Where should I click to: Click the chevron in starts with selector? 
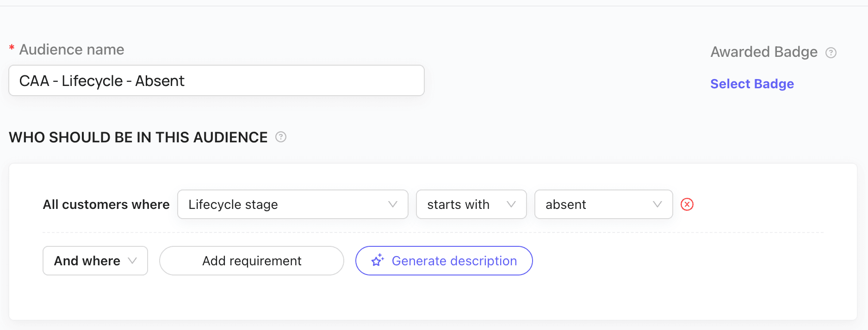coord(511,204)
